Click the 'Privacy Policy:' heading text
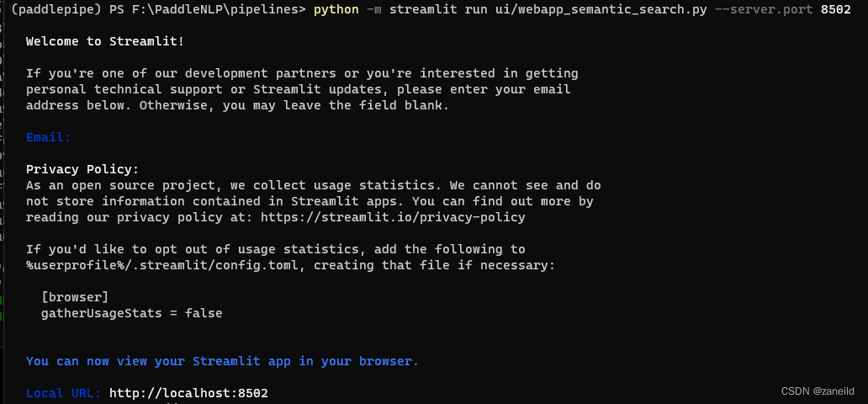868x404 pixels. coord(82,169)
